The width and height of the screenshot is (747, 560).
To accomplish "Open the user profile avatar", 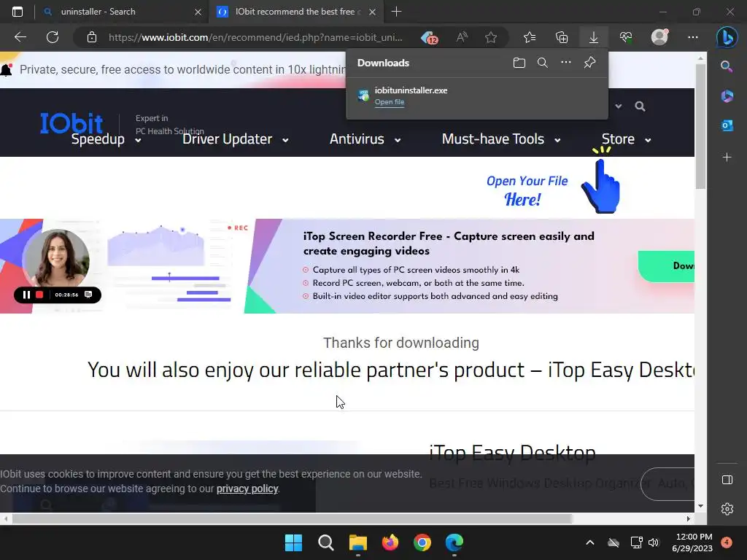I will click(659, 36).
